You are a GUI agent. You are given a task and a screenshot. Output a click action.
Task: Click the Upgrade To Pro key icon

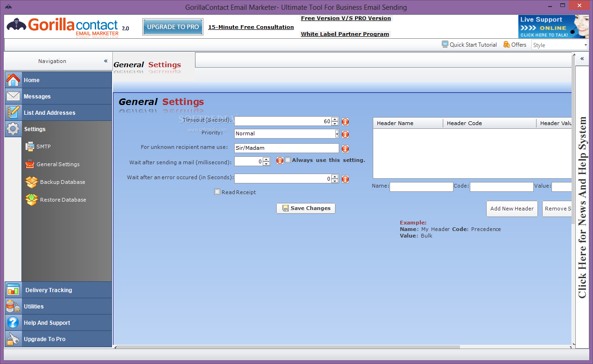(13, 339)
